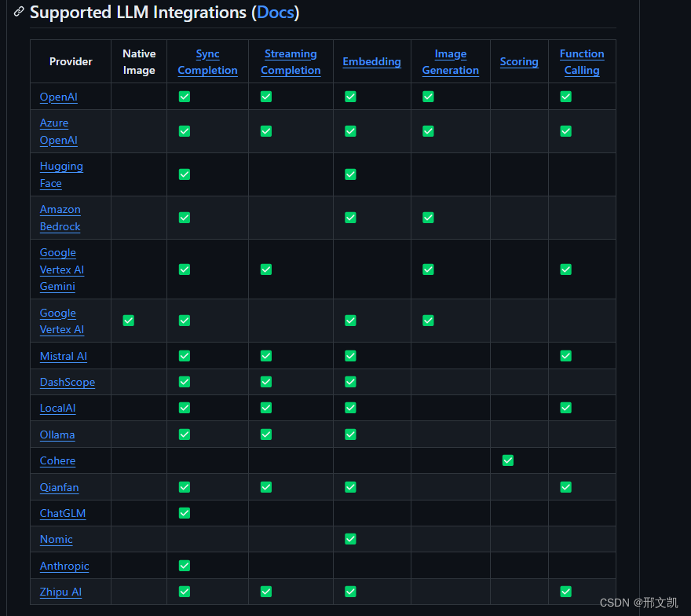
Task: Open the Hugging Face provider link
Action: pyautogui.click(x=61, y=174)
